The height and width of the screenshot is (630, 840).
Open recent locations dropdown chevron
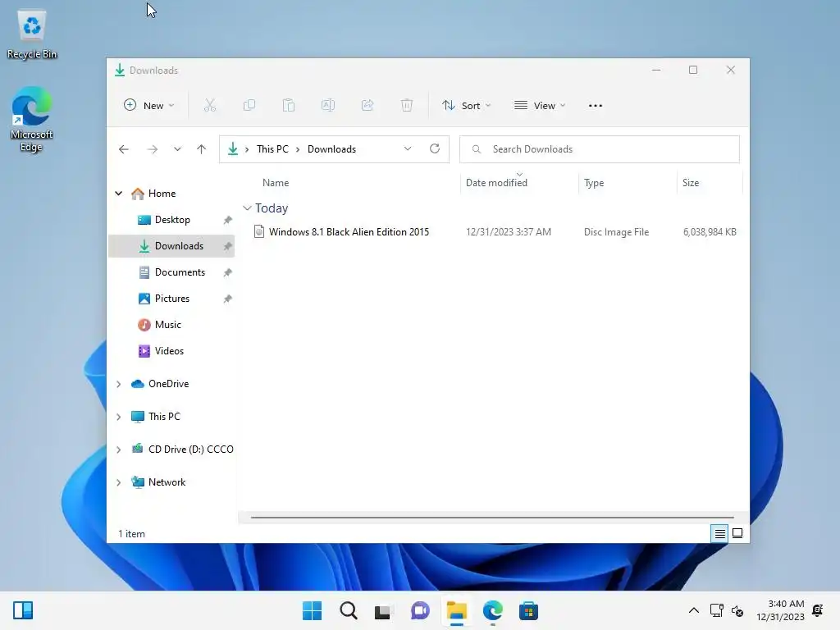(177, 149)
